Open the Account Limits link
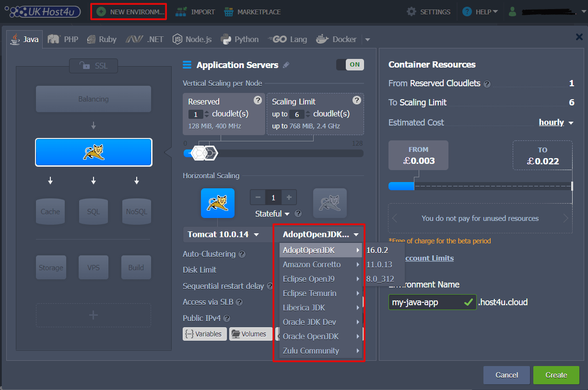The width and height of the screenshot is (588, 390). pos(430,258)
